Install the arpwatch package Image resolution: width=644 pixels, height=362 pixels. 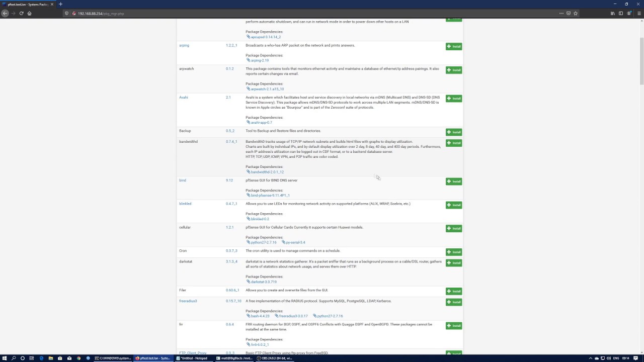click(454, 70)
